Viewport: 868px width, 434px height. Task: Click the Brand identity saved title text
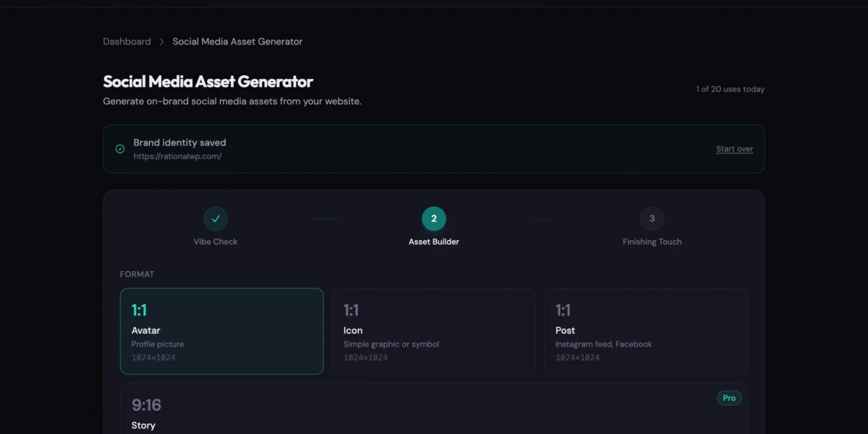179,142
